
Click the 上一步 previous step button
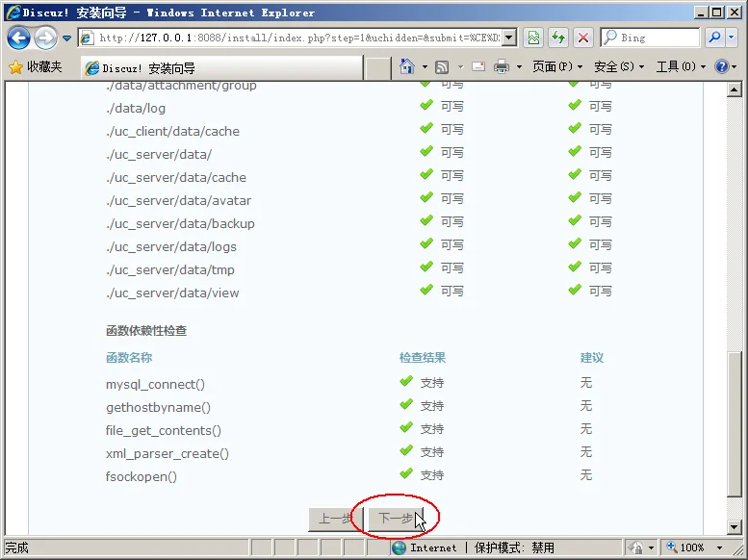[336, 519]
